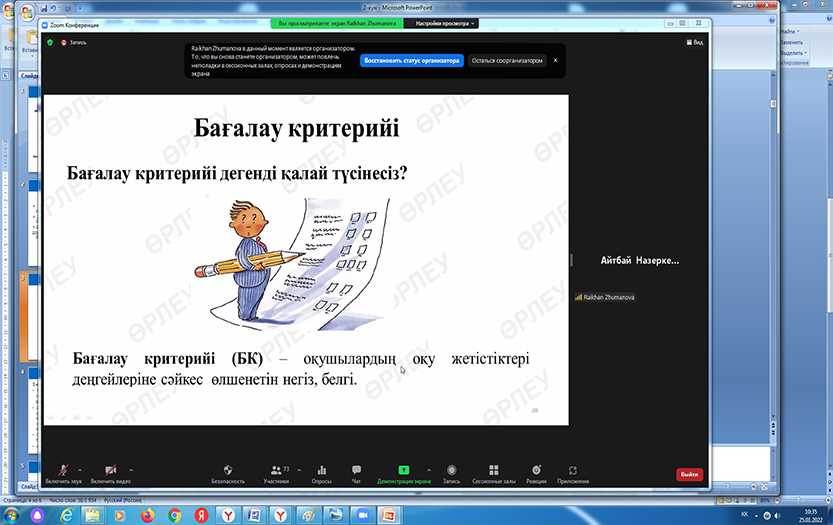Click the green Демонстрация экрана share button
This screenshot has height=525, width=833.
coord(403,472)
